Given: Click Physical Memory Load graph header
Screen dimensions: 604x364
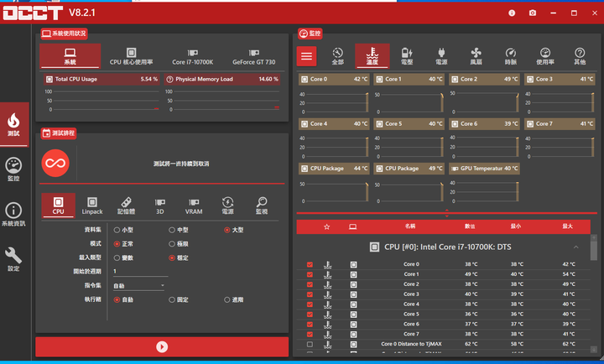Looking at the screenshot, I should tap(222, 80).
